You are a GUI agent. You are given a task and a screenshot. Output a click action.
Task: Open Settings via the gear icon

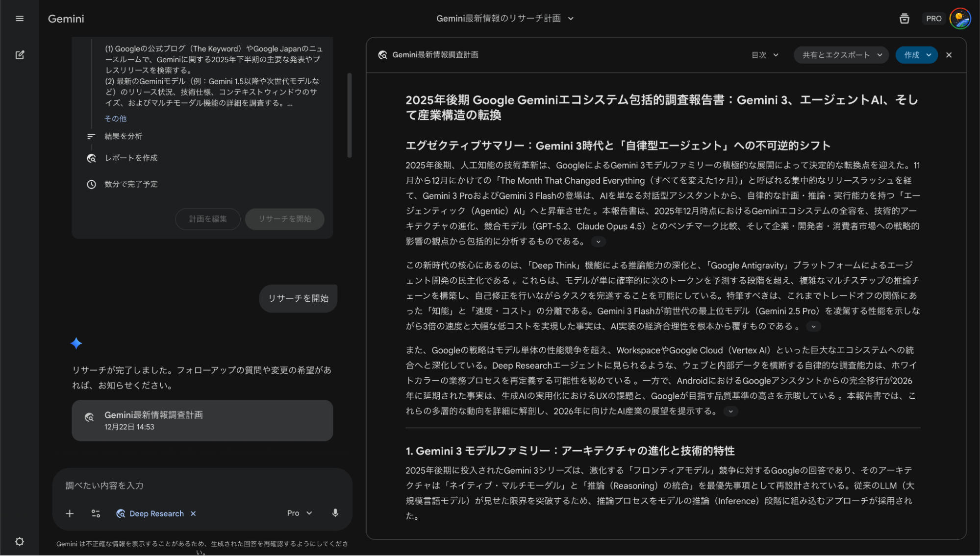pos(20,541)
